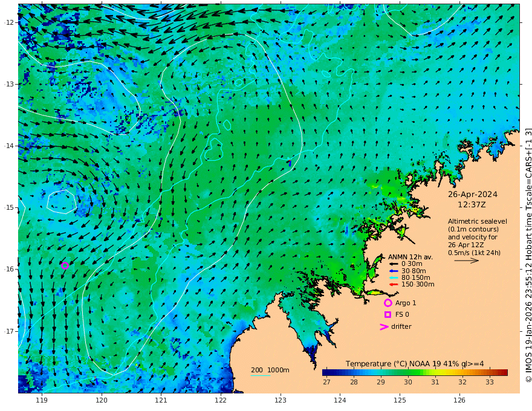Click the '31' tick on the color bar

pos(435,382)
